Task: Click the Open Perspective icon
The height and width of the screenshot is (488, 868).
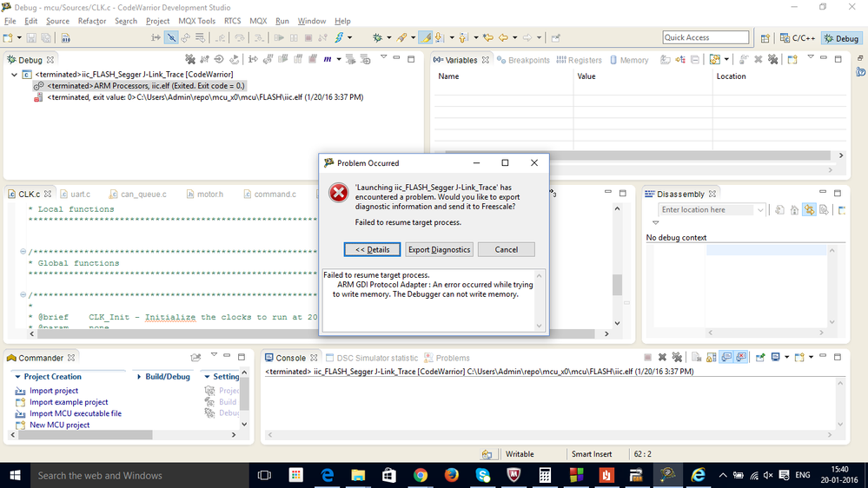Action: click(x=765, y=38)
